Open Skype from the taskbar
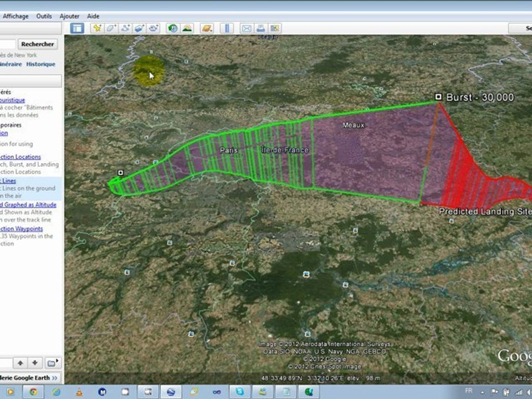This screenshot has height=399, width=532. tap(240, 392)
